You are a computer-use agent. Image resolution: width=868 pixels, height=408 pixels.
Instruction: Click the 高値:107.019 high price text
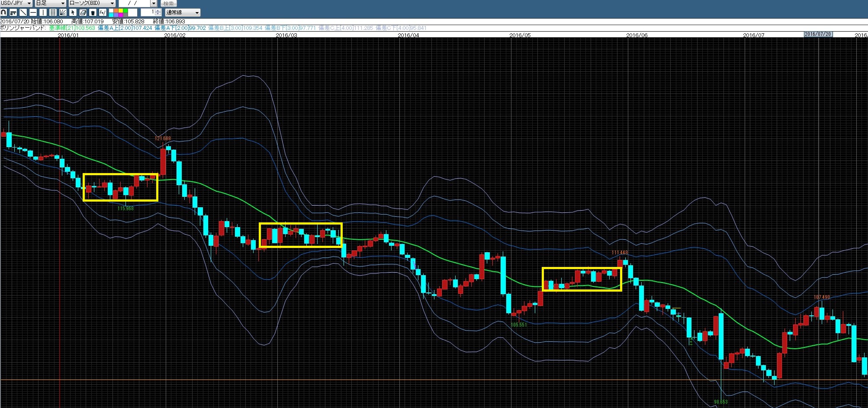click(87, 21)
